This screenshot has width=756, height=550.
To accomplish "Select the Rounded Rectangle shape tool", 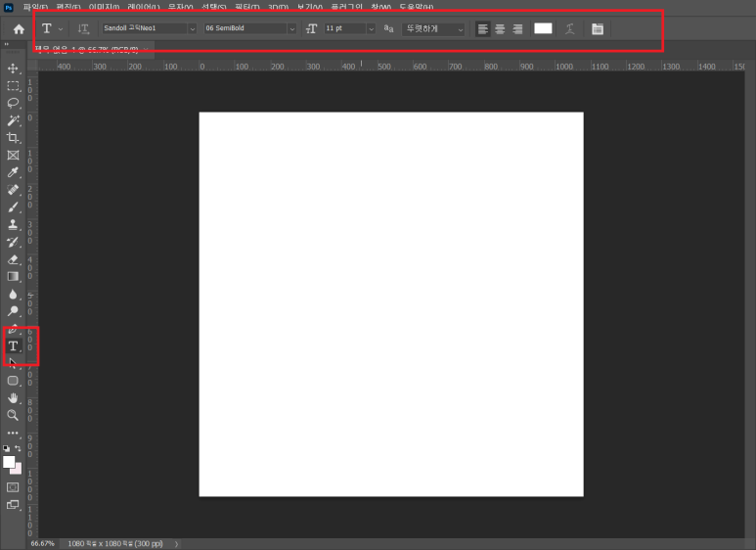I will coord(13,381).
